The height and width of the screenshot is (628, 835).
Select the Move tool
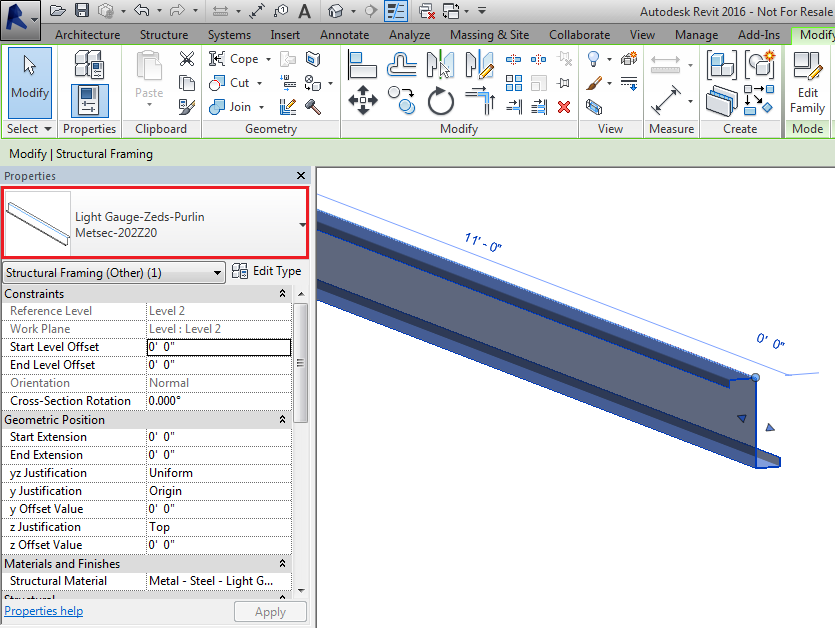(x=363, y=100)
